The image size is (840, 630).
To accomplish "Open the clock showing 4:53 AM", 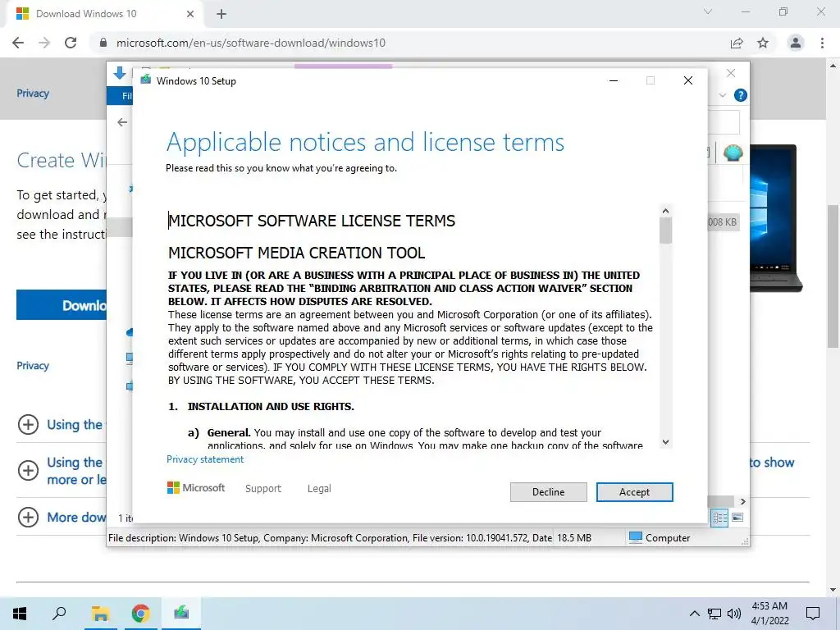I will (x=769, y=614).
